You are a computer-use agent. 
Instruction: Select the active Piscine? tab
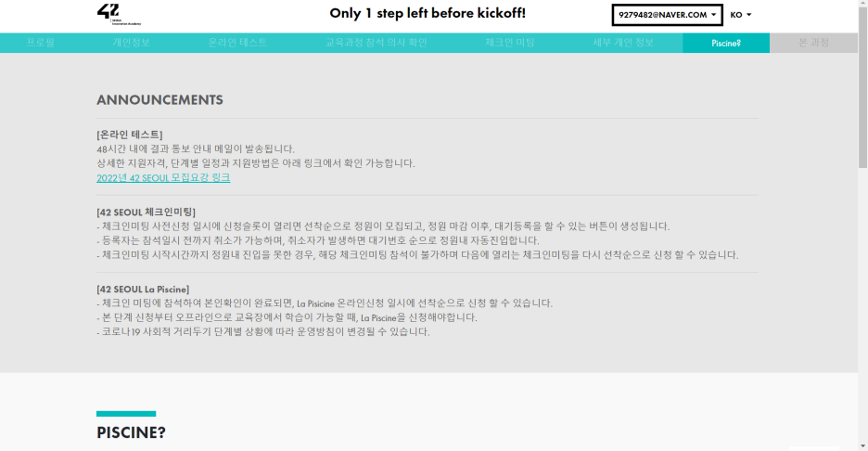click(726, 44)
